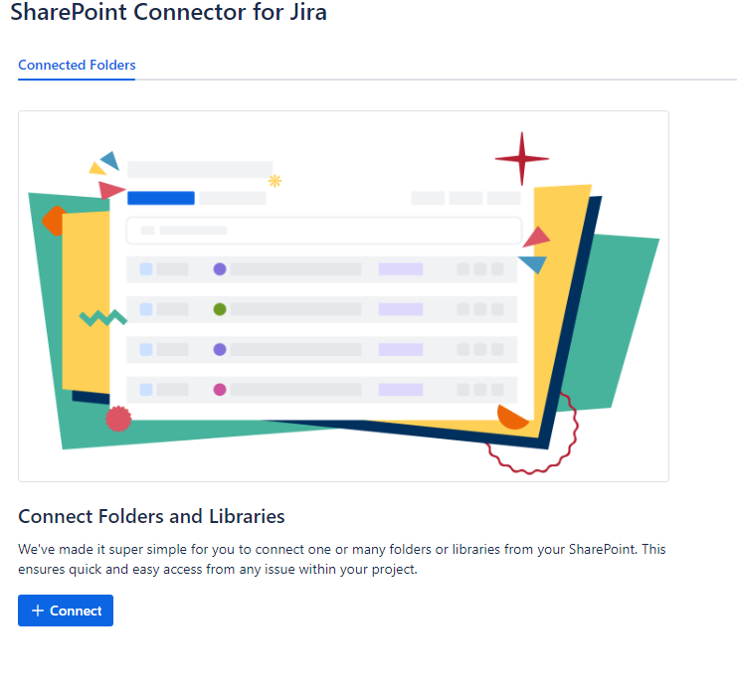
Task: Click the small yellow asterisk in illustration
Action: coord(276,181)
